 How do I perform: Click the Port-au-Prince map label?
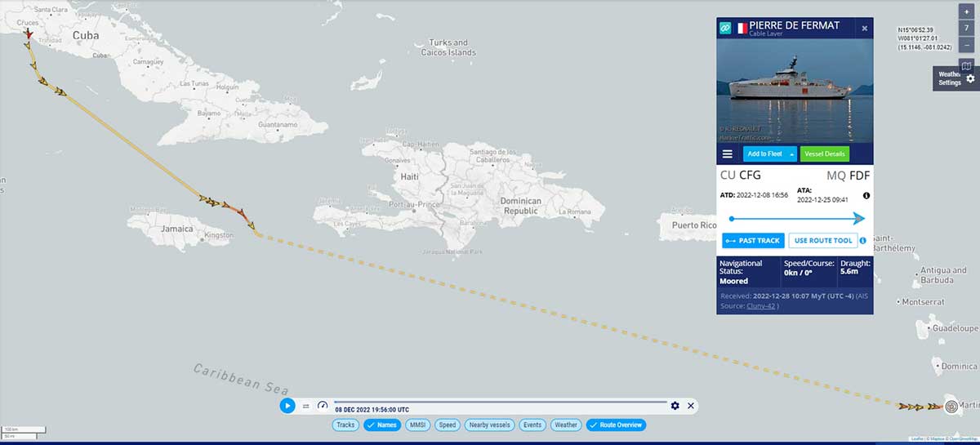(x=412, y=204)
